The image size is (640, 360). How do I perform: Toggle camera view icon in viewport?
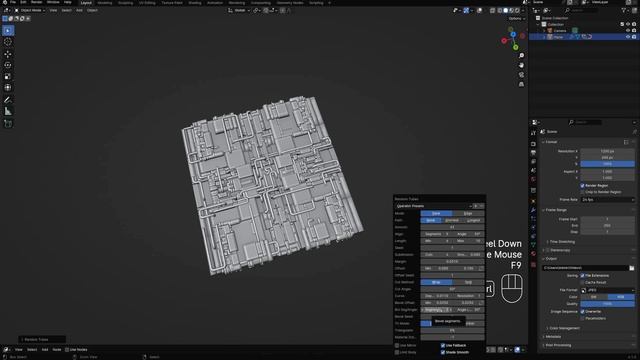tap(521, 75)
